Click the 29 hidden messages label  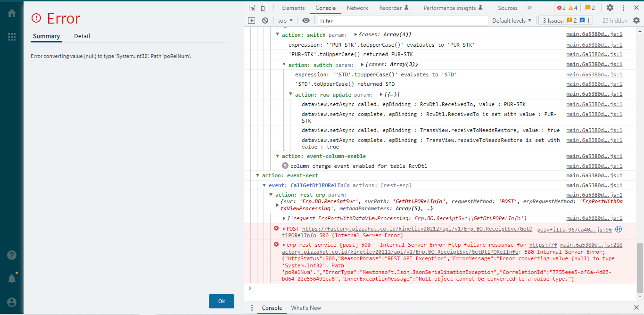point(615,20)
